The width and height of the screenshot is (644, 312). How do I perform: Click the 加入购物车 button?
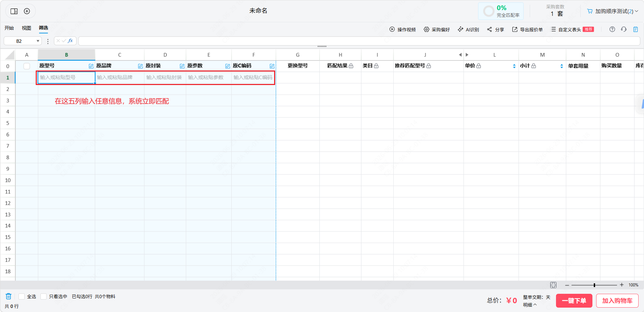click(x=617, y=301)
